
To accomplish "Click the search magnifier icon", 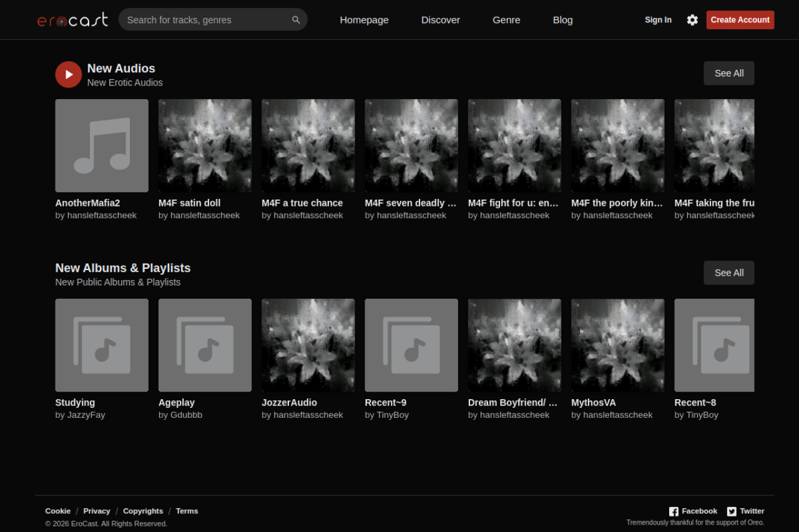I will click(296, 19).
